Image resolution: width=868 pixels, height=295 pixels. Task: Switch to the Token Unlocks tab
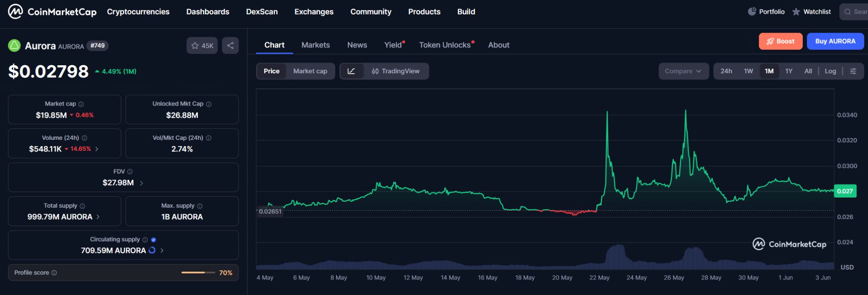[x=445, y=45]
